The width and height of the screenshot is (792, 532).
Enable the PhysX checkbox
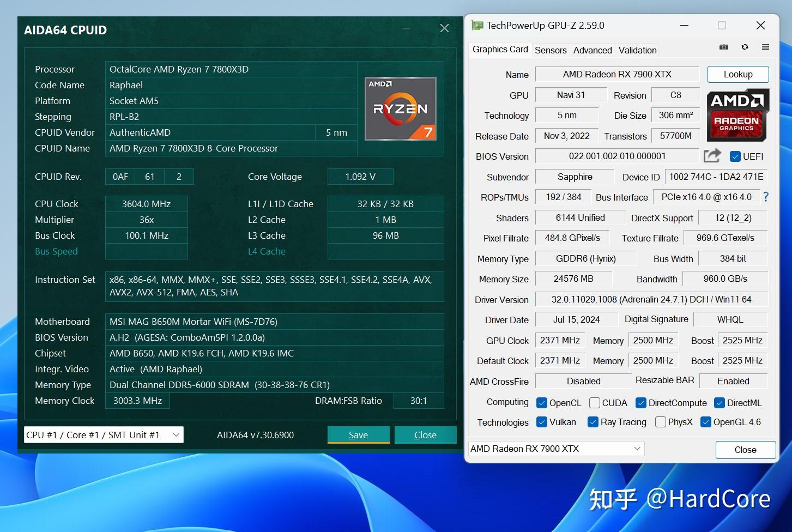point(661,422)
